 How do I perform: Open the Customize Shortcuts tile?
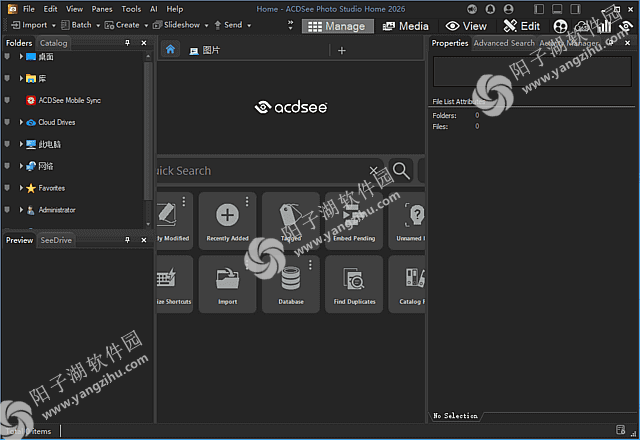click(x=175, y=284)
